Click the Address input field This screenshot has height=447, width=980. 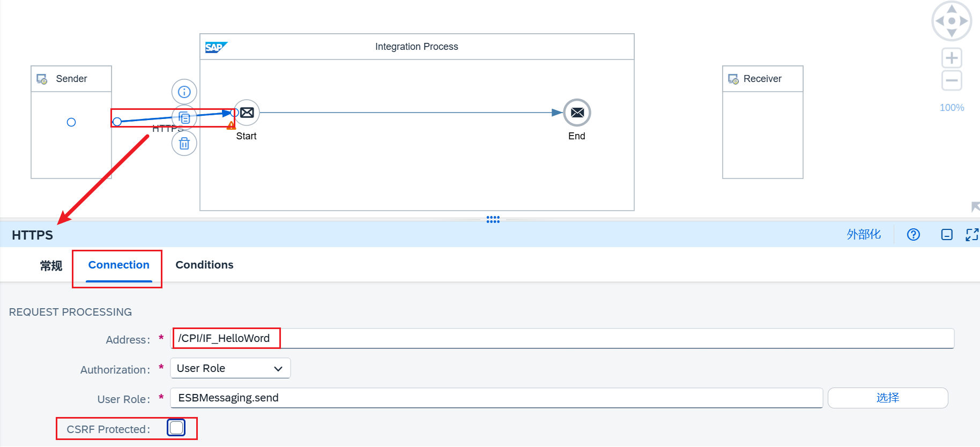[562, 338]
